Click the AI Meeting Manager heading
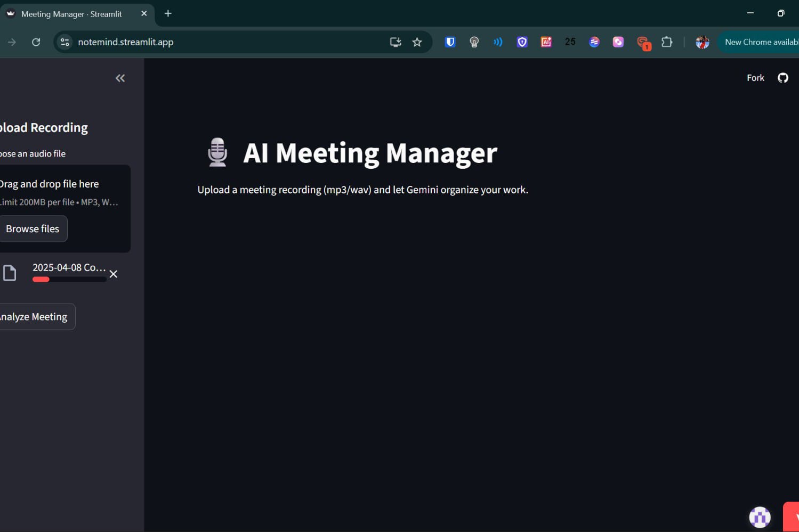Screen dimensions: 799x532 (x=370, y=153)
